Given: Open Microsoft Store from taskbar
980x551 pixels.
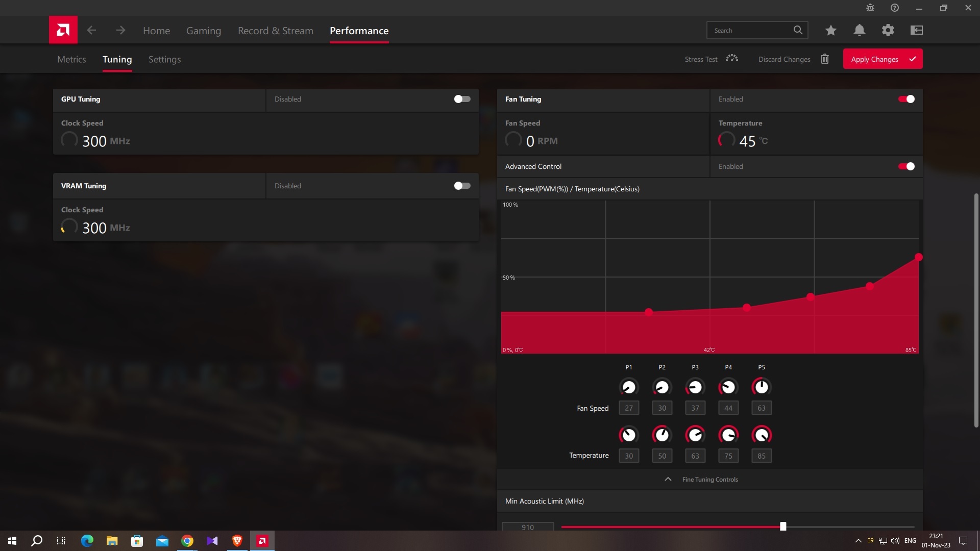Looking at the screenshot, I should coord(137,541).
